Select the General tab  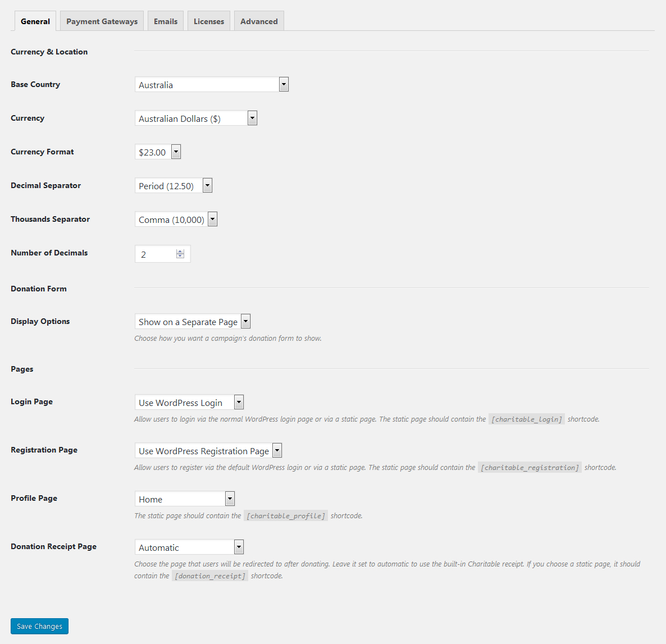tap(35, 21)
